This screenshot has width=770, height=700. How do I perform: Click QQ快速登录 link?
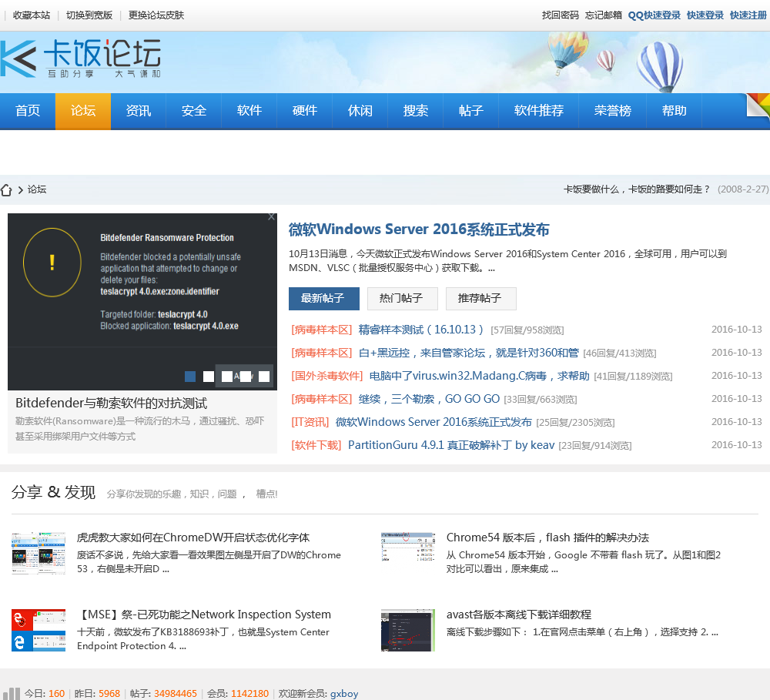pyautogui.click(x=654, y=15)
